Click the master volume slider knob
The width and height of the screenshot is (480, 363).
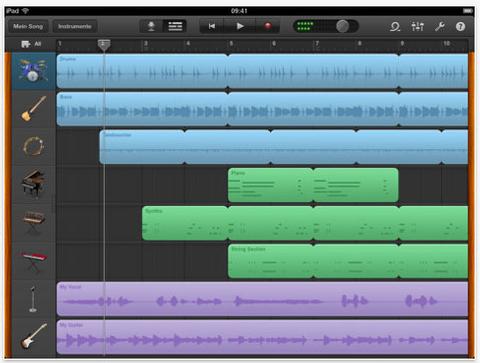pyautogui.click(x=342, y=26)
